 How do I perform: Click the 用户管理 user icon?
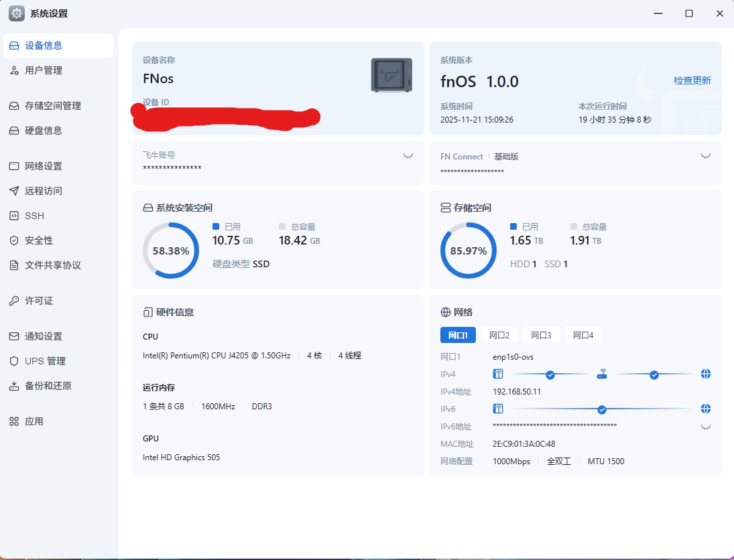[14, 70]
